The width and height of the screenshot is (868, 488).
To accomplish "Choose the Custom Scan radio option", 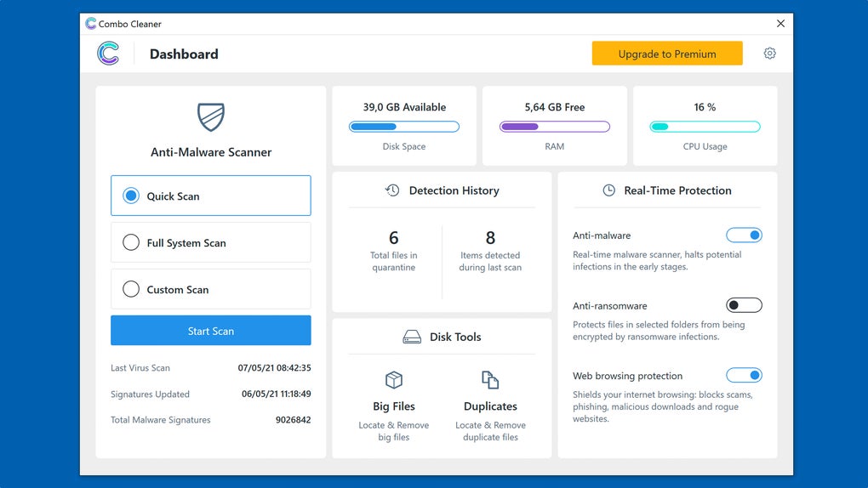I will [211, 289].
